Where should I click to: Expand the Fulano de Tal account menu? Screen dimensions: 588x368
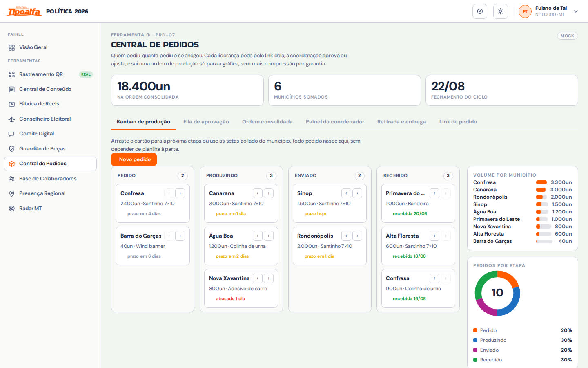576,11
